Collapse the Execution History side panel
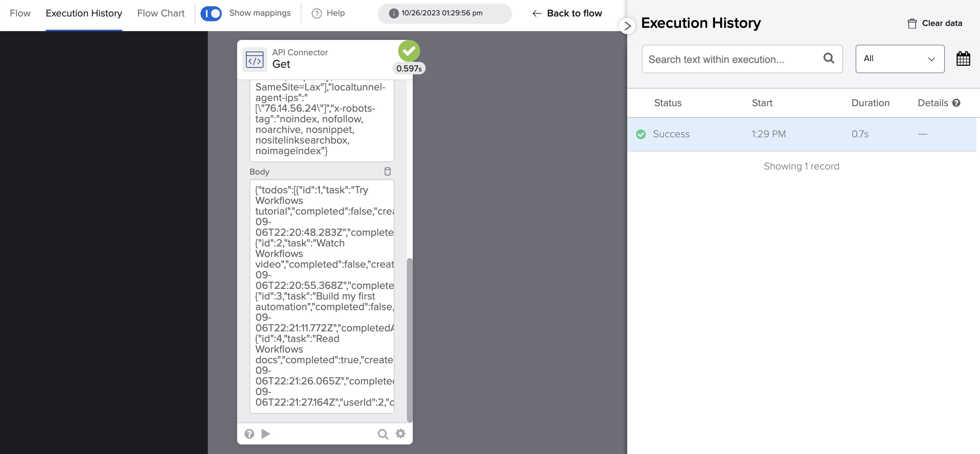This screenshot has height=454, width=980. tap(627, 26)
